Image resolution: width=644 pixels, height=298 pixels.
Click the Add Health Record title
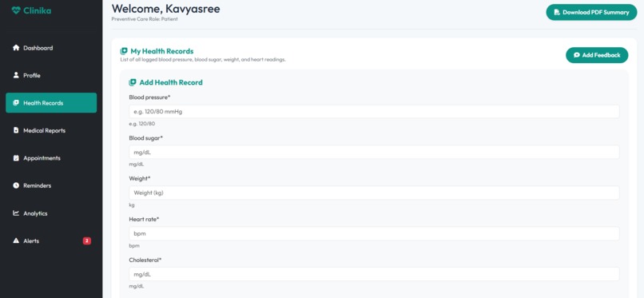point(171,82)
